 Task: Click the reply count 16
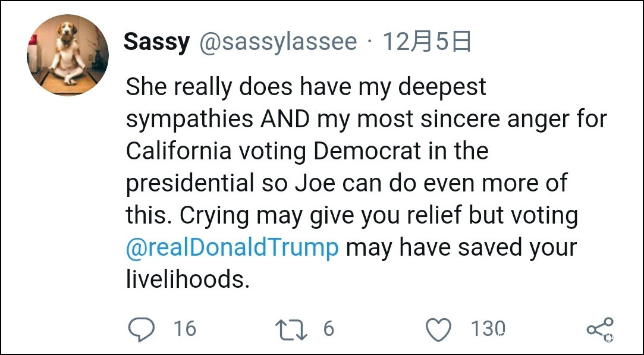click(184, 329)
